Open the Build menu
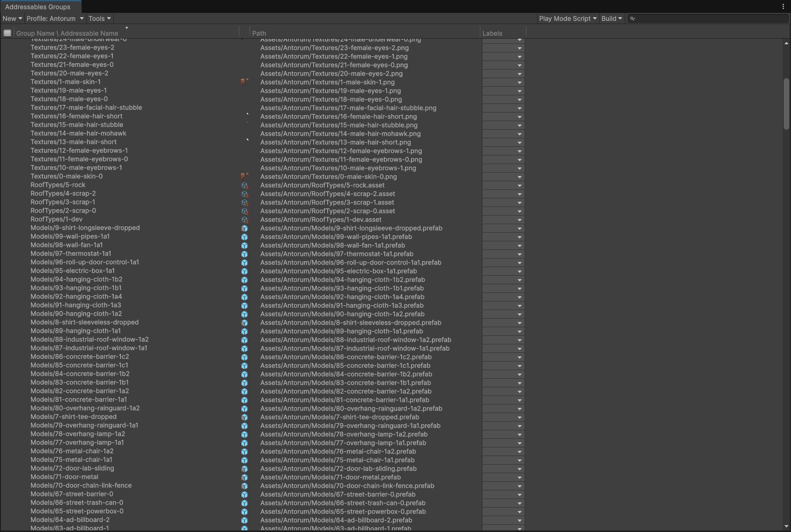The height and width of the screenshot is (532, 791). (x=611, y=18)
